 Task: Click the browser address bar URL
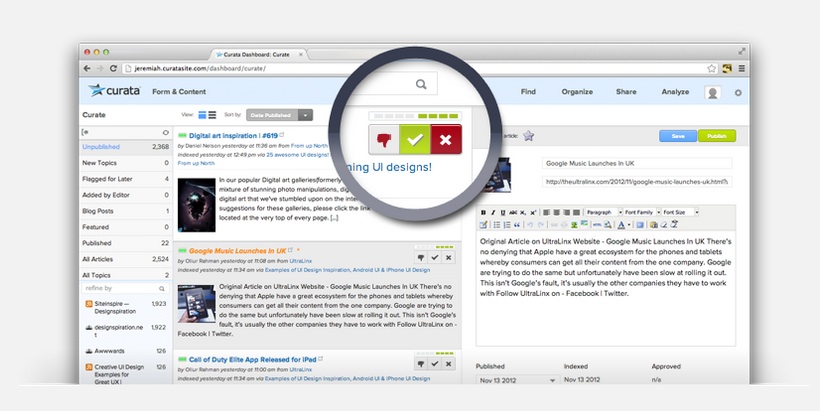coord(200,68)
